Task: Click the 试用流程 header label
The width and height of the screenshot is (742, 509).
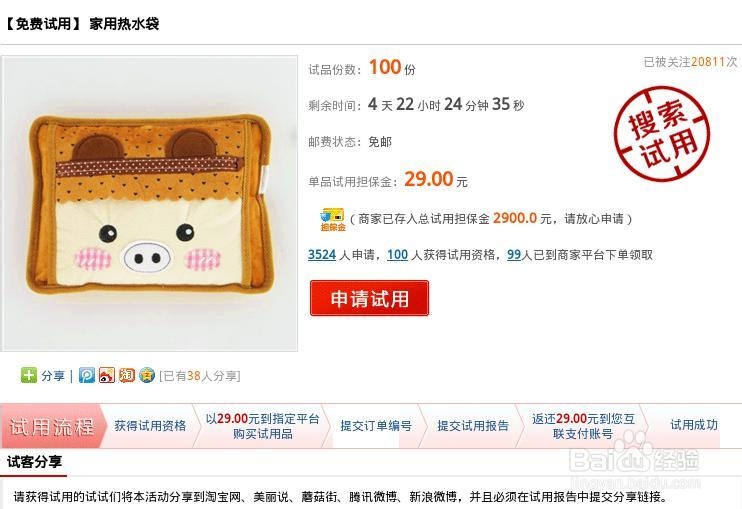Action: point(52,426)
